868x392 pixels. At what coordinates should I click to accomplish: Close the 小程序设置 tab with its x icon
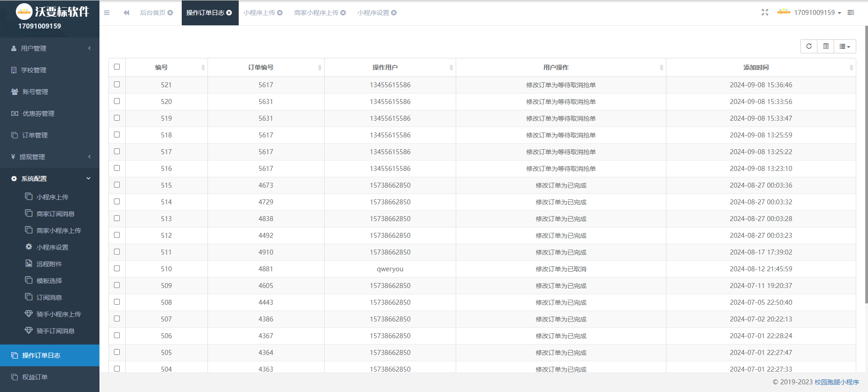pyautogui.click(x=394, y=13)
